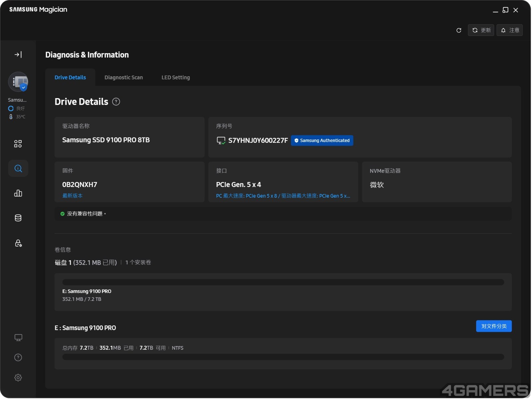Expand the collapsed sidebar with arrow icon
Image resolution: width=532 pixels, height=399 pixels.
[x=18, y=55]
